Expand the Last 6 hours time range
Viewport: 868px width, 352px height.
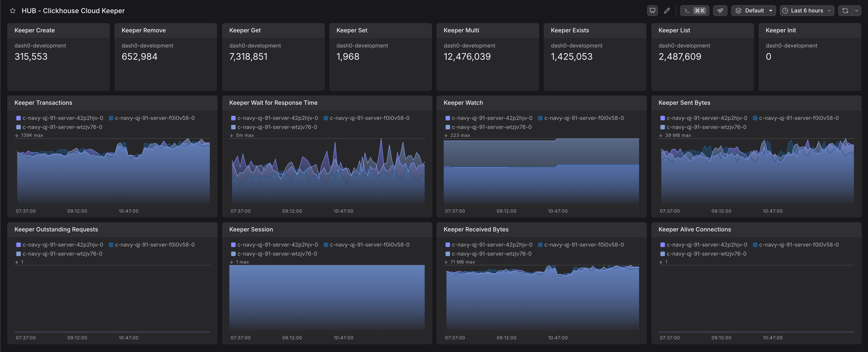pos(807,11)
